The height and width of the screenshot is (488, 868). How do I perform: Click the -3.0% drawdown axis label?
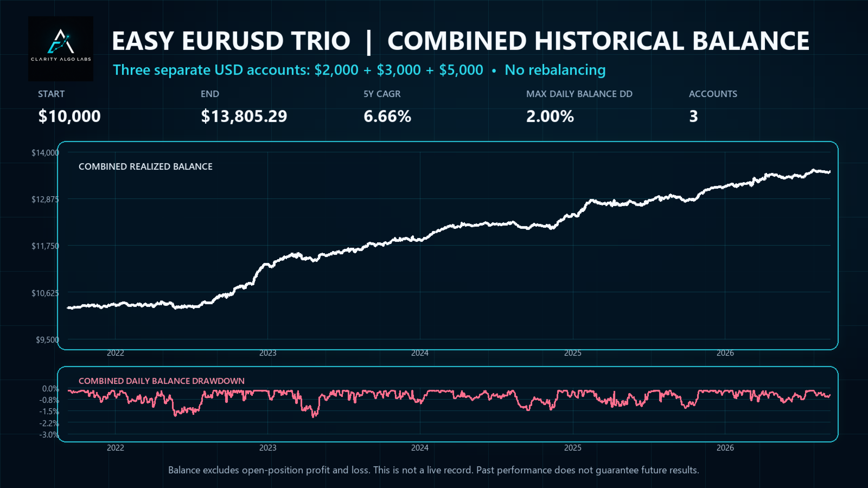(49, 435)
